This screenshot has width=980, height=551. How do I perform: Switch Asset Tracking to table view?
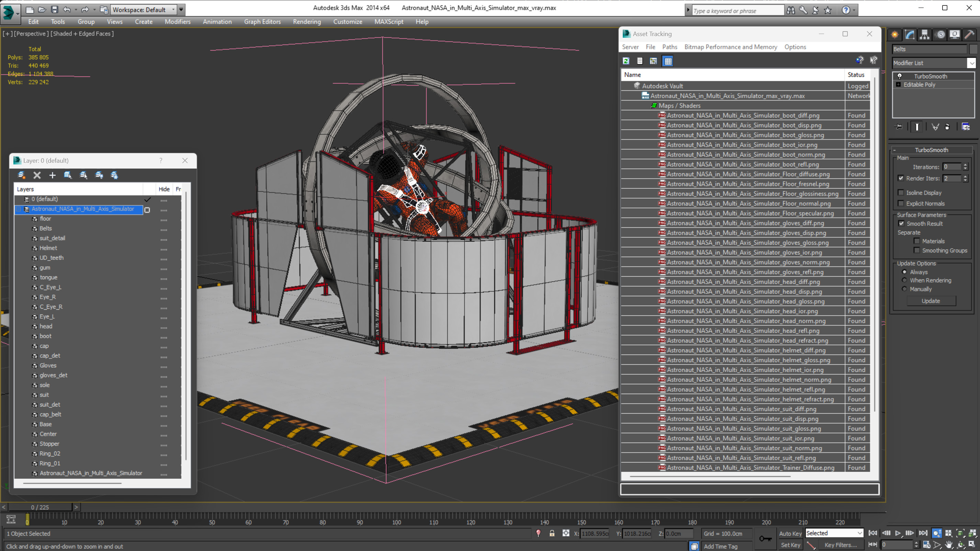click(668, 61)
